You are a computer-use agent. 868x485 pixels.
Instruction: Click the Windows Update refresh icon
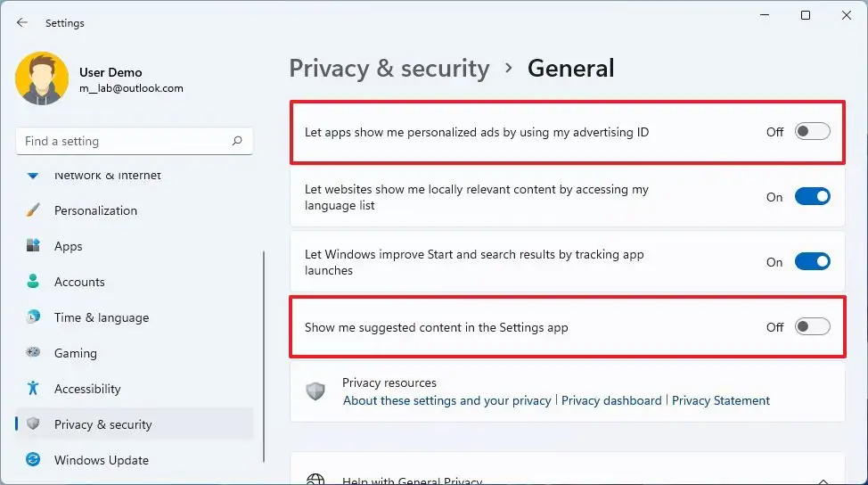click(33, 460)
